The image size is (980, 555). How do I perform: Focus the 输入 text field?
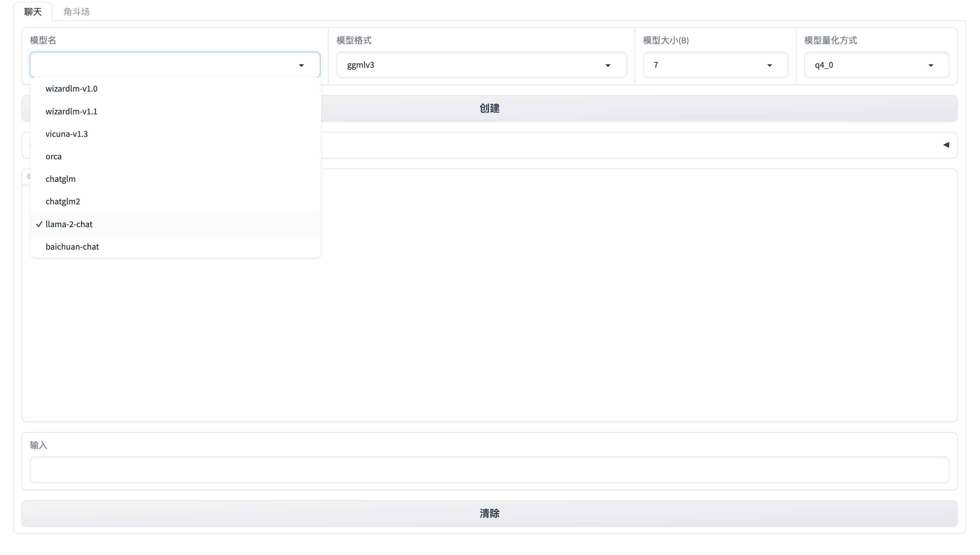[489, 469]
